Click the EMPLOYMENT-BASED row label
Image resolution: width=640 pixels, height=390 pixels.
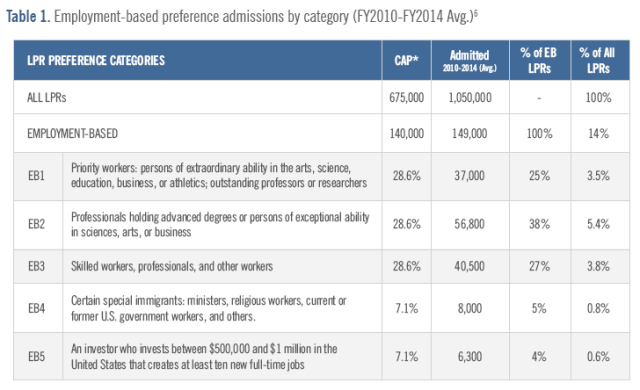point(72,133)
